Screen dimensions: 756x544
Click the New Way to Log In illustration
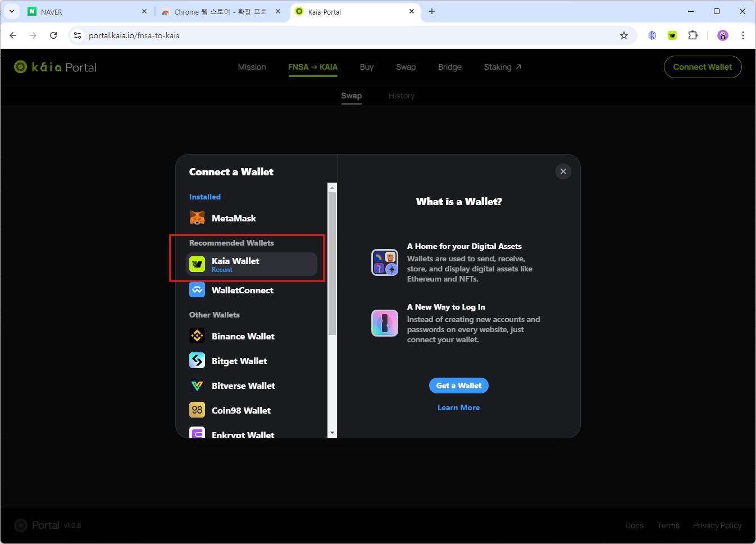[x=385, y=323]
